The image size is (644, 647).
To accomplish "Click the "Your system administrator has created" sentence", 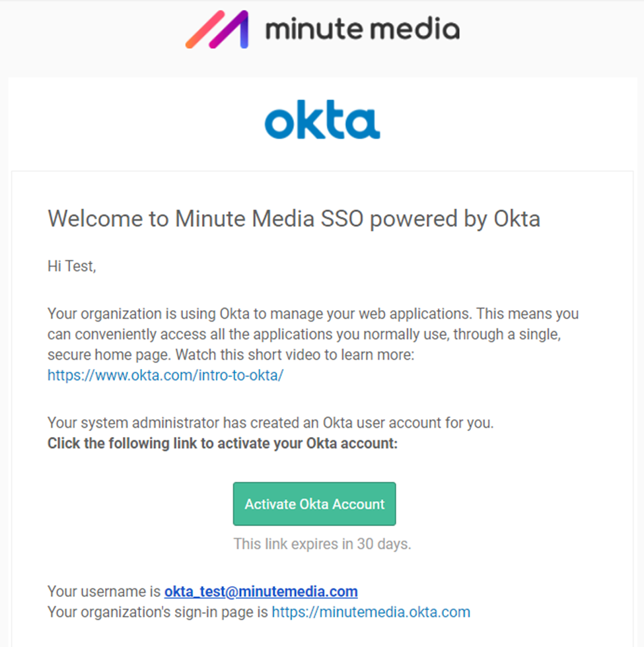I will pyautogui.click(x=270, y=423).
